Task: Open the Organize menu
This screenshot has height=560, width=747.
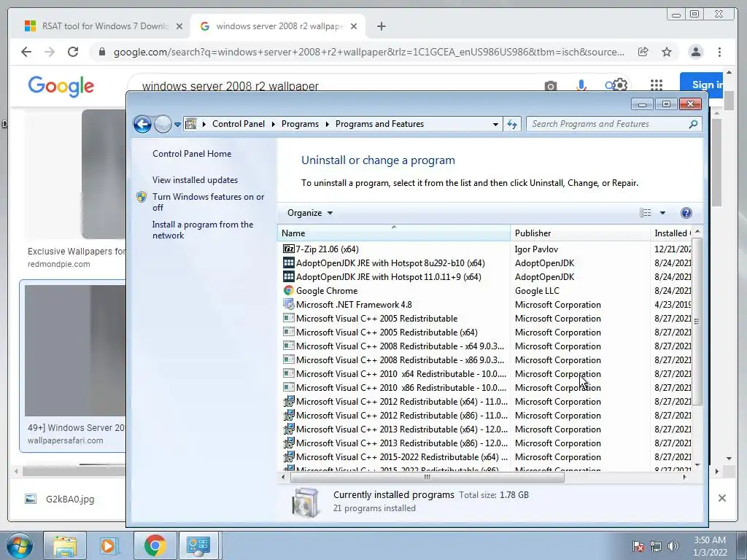Action: coord(309,213)
